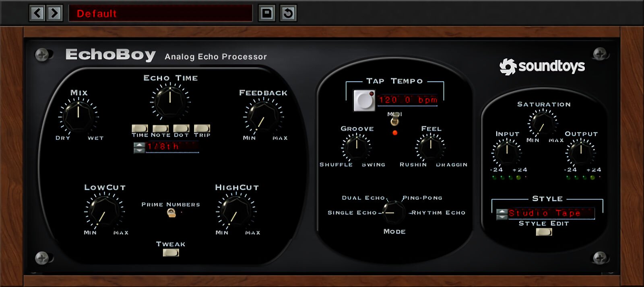Select the Note echo time mode button
Screen dimensions: 644x287
point(160,128)
